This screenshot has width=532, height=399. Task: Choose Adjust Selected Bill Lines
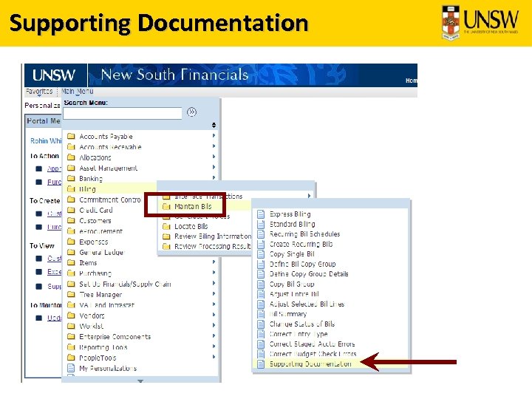[307, 304]
